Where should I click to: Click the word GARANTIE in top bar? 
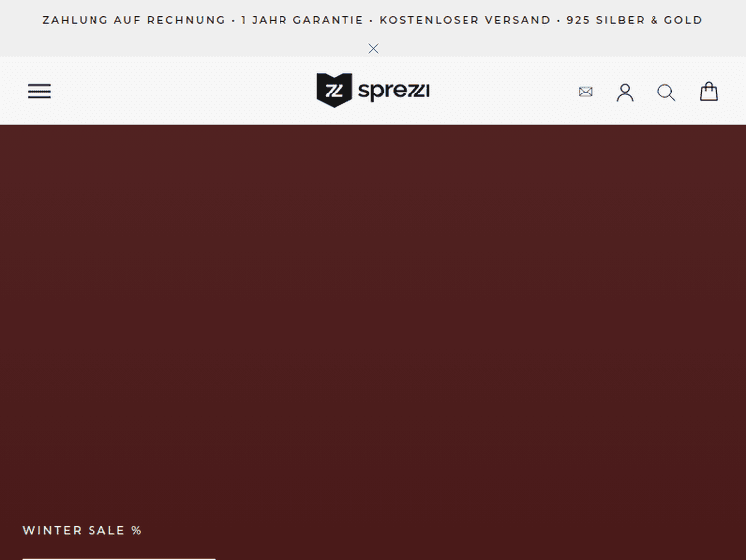pyautogui.click(x=328, y=20)
